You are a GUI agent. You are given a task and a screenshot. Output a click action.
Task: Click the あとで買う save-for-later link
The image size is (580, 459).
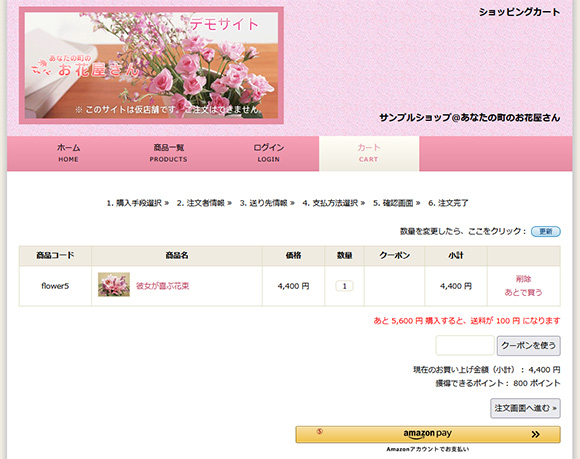point(523,292)
